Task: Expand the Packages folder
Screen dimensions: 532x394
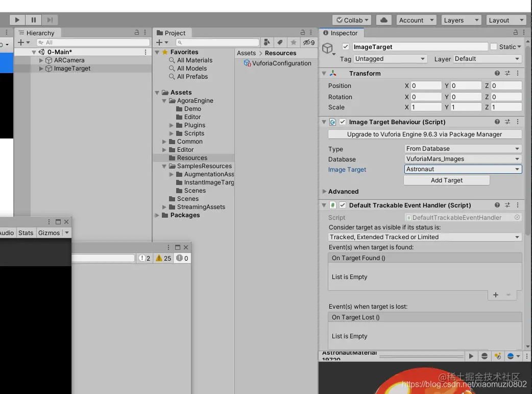Action: 157,215
